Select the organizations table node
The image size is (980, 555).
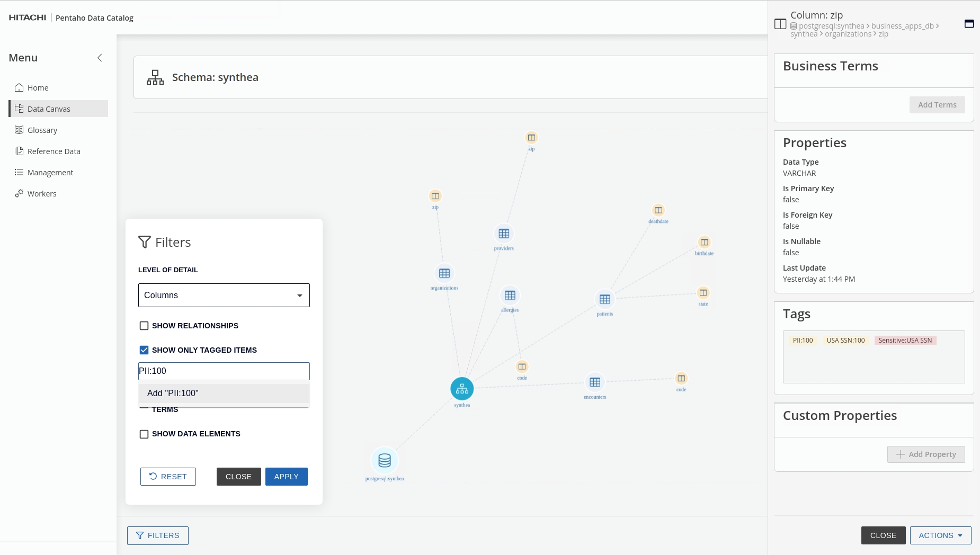pos(444,274)
